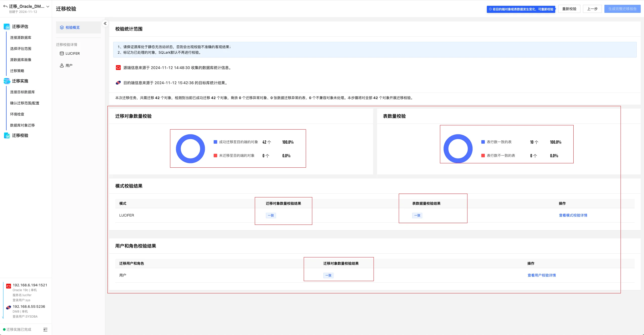Click 生成完整迁移报告 button
Screen dimensions: 644x335
(622, 9)
